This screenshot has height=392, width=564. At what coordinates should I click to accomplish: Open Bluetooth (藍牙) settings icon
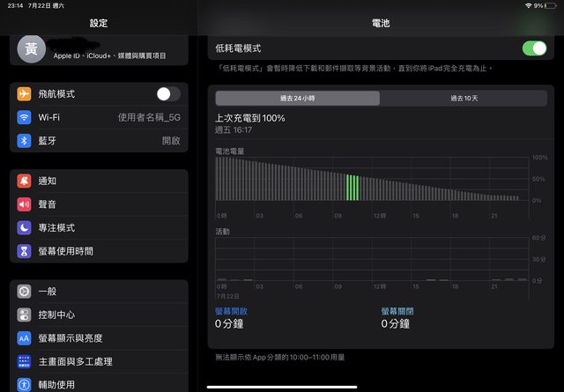[24, 140]
